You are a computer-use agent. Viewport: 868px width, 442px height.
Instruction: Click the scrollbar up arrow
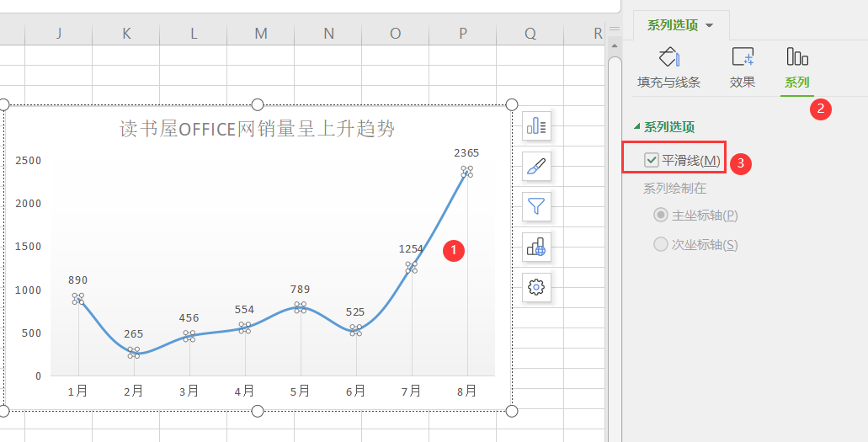coord(614,45)
